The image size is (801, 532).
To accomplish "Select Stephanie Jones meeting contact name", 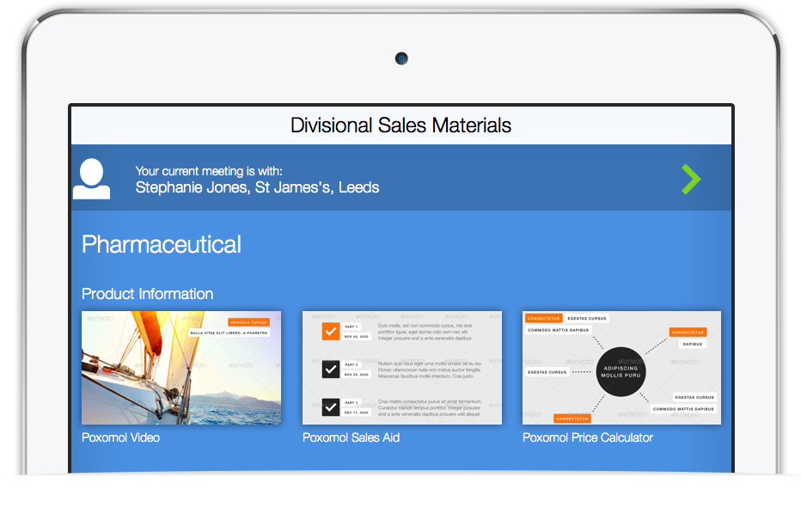I will click(x=192, y=187).
